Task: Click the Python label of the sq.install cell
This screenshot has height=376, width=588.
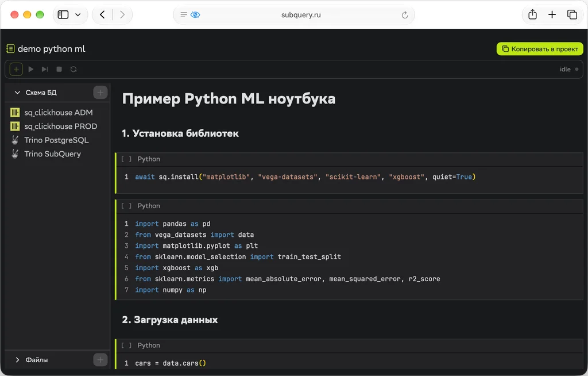Action: (x=149, y=159)
